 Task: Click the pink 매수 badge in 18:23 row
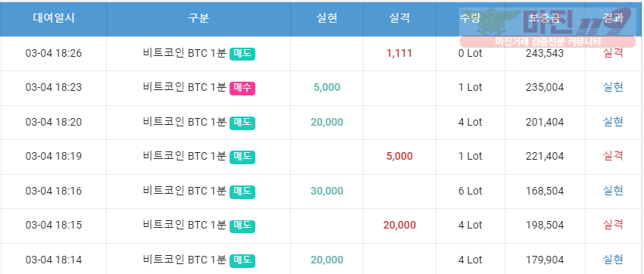(x=242, y=89)
